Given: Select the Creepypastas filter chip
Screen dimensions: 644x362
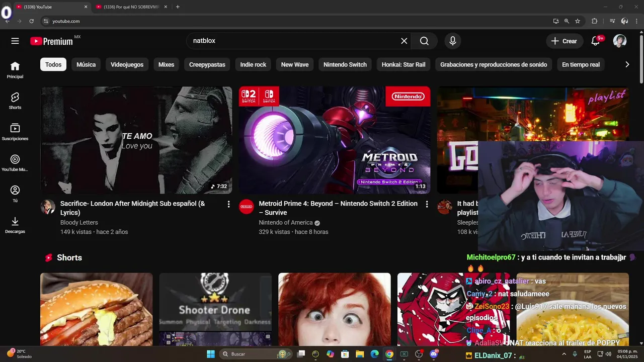Looking at the screenshot, I should pos(207,64).
